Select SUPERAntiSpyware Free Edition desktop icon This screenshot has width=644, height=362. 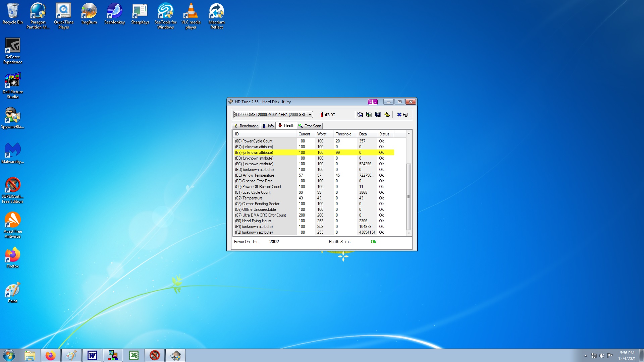click(13, 190)
